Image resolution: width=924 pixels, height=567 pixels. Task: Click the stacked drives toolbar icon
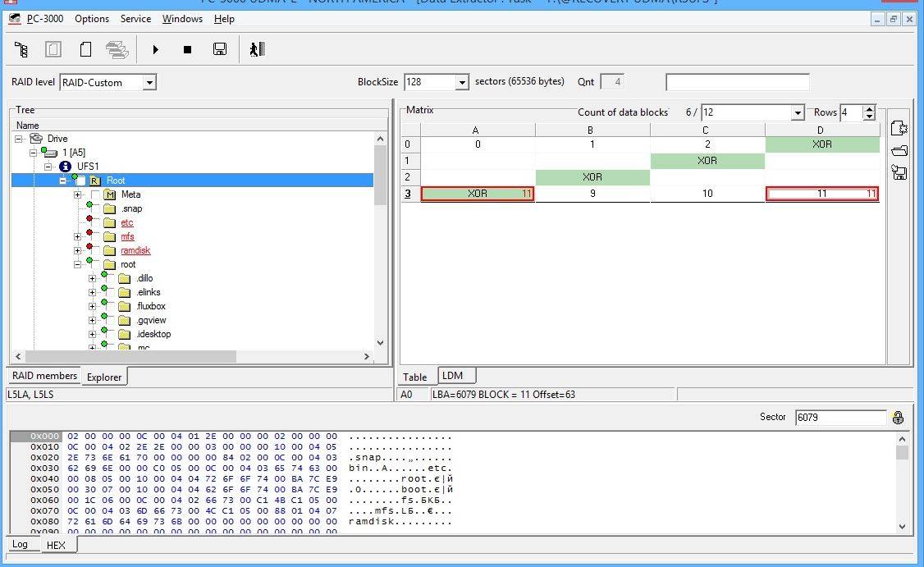(117, 49)
